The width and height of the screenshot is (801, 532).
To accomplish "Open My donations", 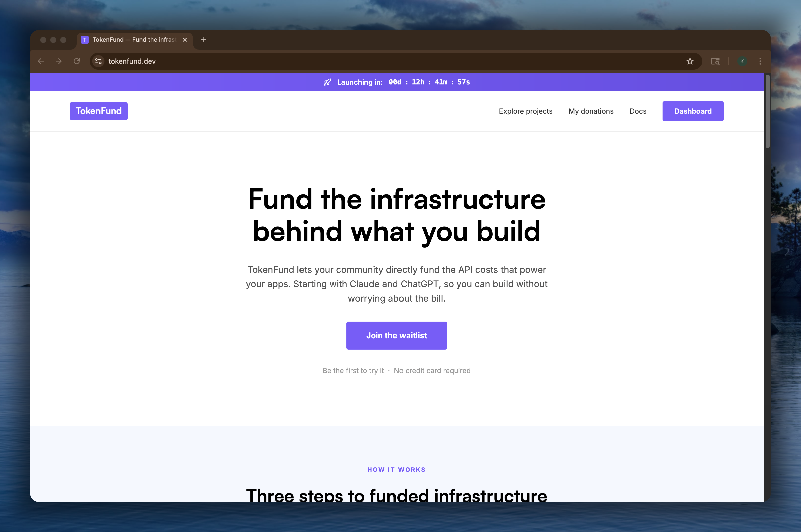I will point(590,111).
